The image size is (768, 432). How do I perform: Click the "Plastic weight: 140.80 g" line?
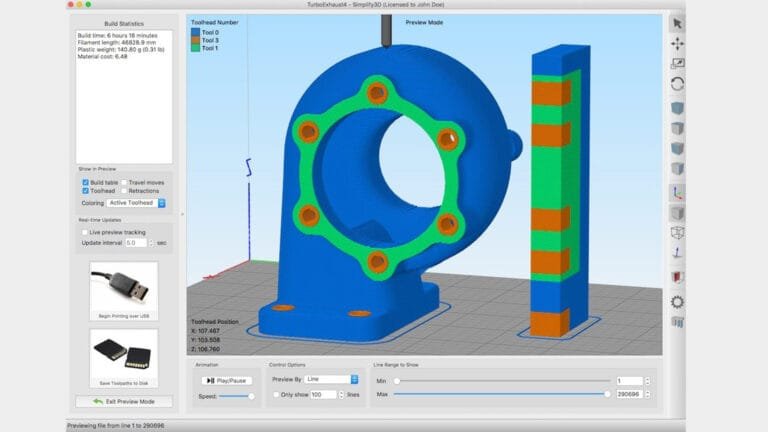121,49
